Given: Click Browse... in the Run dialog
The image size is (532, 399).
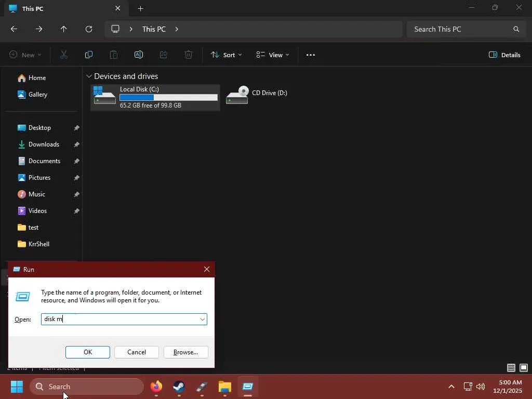Looking at the screenshot, I should point(185,352).
